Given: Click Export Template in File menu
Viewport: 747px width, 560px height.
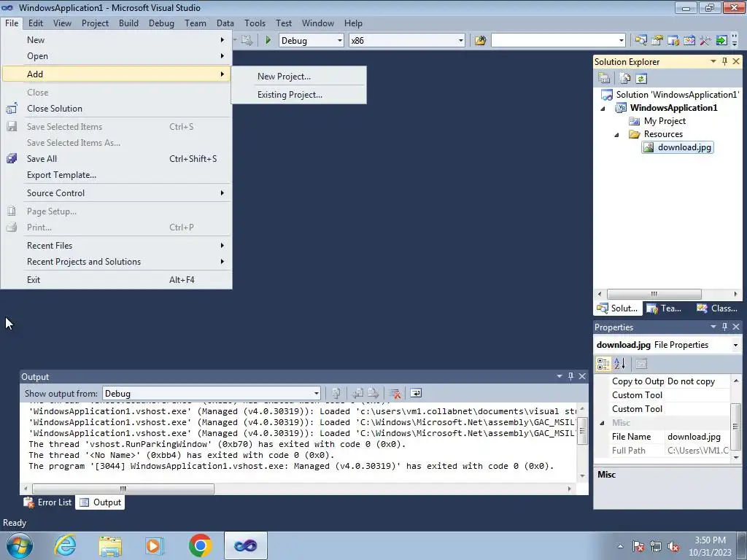Looking at the screenshot, I should 117,175.
